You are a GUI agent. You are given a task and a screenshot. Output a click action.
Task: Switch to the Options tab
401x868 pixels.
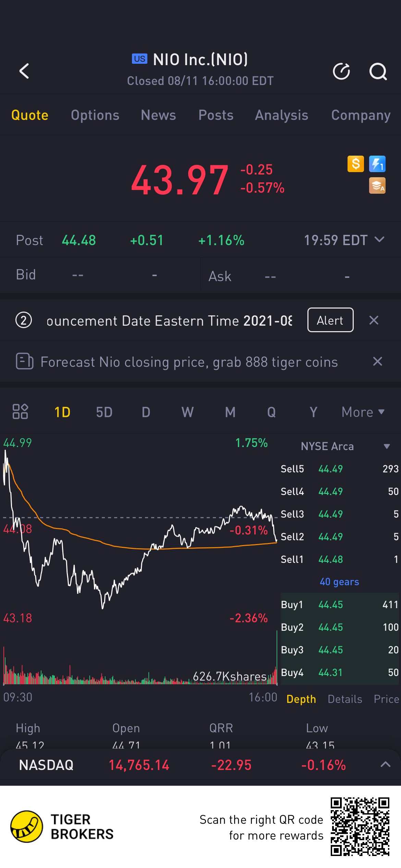[95, 115]
